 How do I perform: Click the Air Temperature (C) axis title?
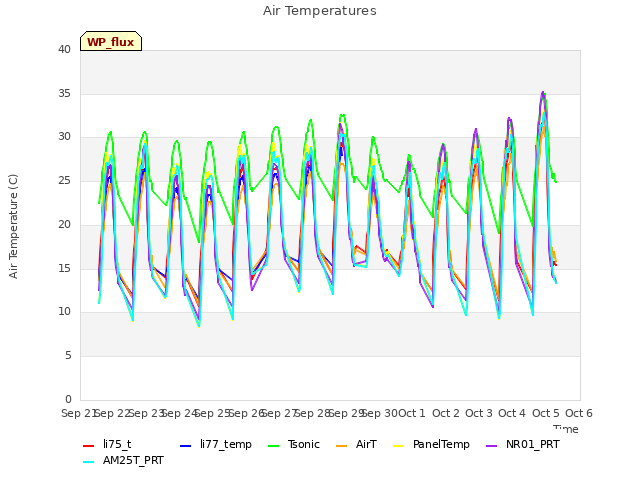click(x=13, y=227)
